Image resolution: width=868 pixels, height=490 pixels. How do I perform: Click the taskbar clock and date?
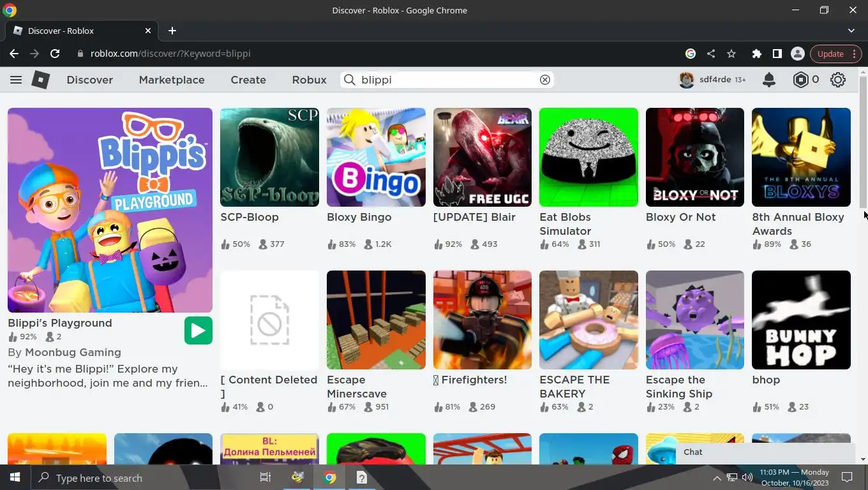tap(794, 477)
